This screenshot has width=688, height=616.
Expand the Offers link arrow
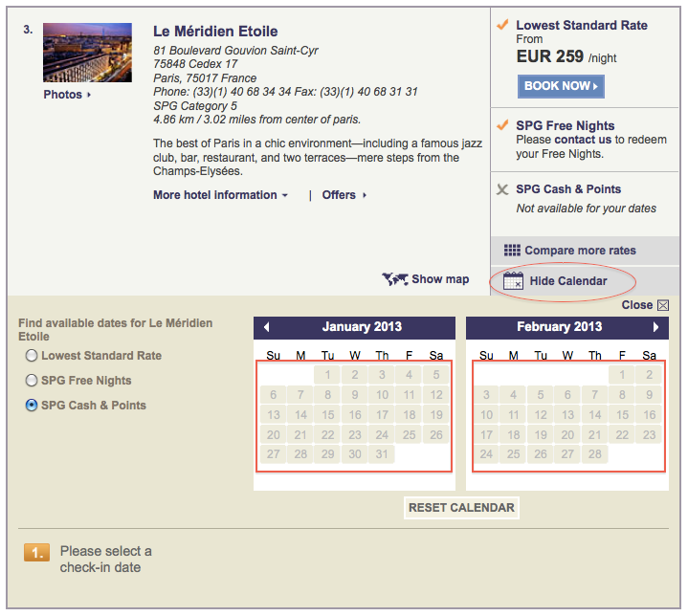344,195
